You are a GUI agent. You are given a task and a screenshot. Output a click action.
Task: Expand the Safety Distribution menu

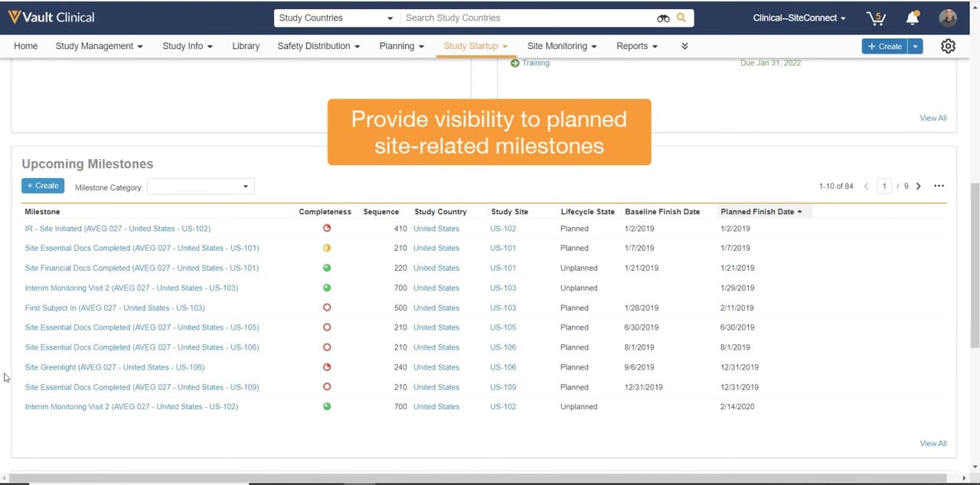click(x=318, y=46)
